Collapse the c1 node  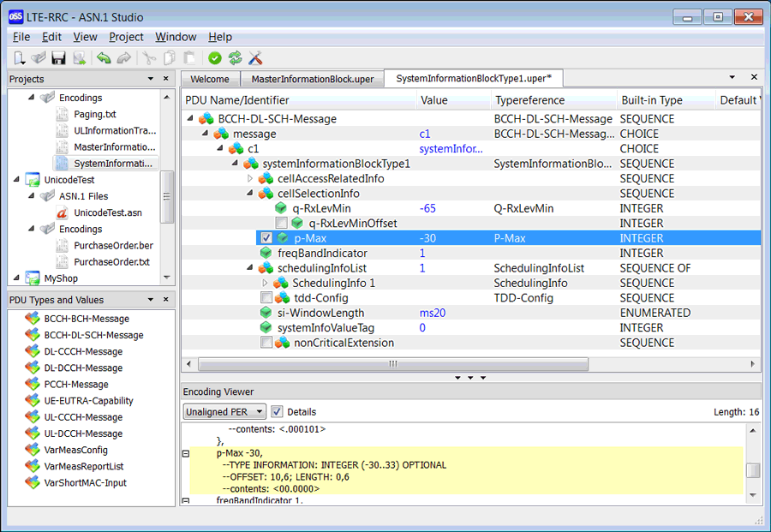click(220, 147)
